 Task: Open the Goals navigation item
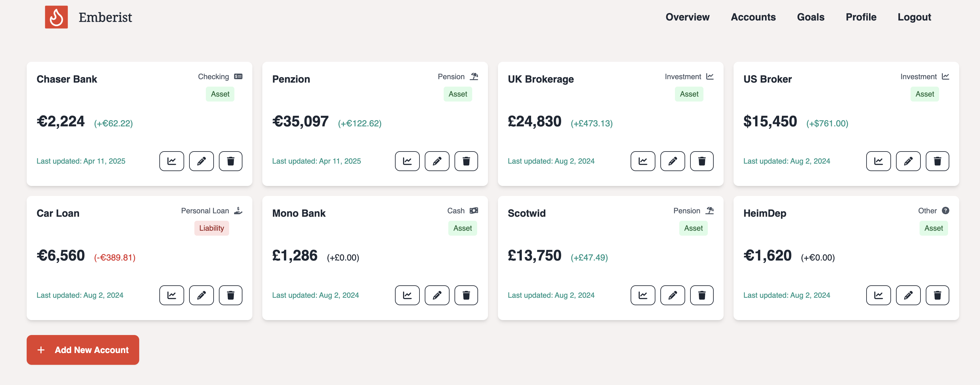[810, 17]
